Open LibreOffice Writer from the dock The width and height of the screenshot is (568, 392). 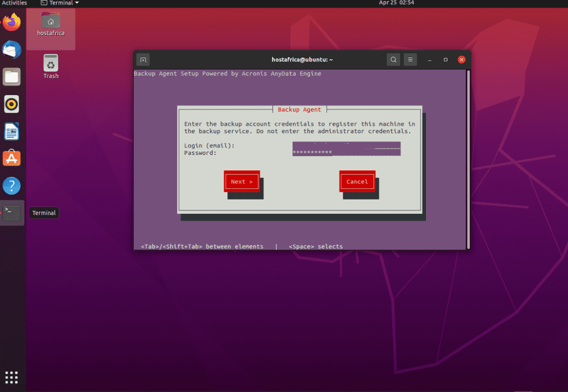pyautogui.click(x=11, y=132)
